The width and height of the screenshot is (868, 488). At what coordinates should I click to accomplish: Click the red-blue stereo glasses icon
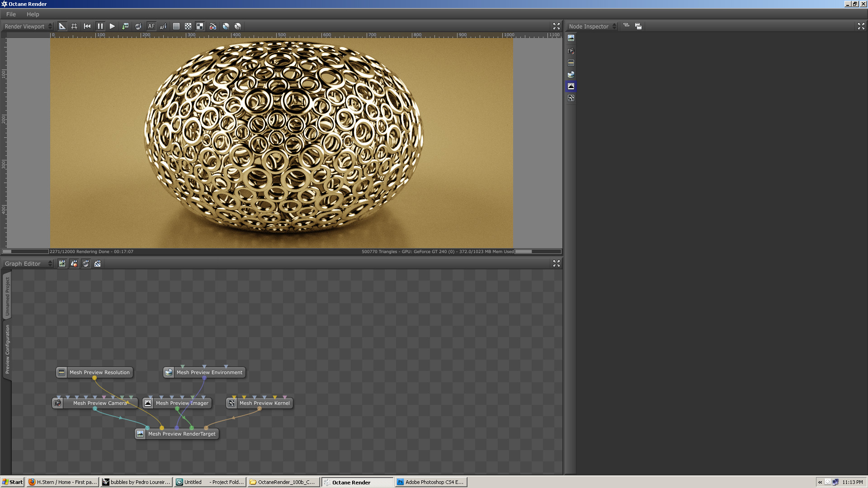(x=213, y=26)
